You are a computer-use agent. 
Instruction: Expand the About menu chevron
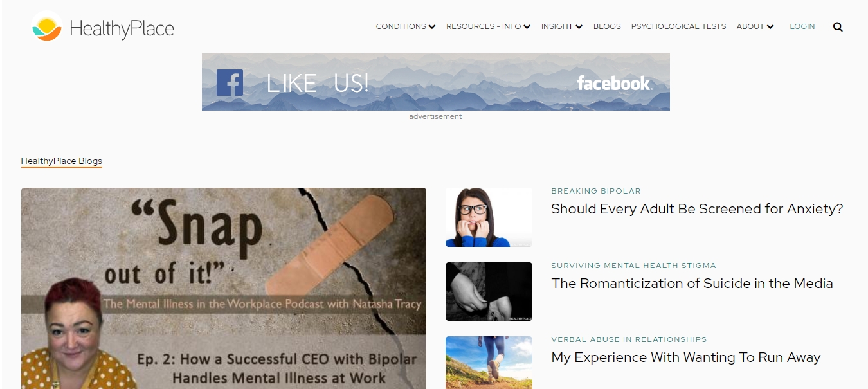tap(770, 27)
